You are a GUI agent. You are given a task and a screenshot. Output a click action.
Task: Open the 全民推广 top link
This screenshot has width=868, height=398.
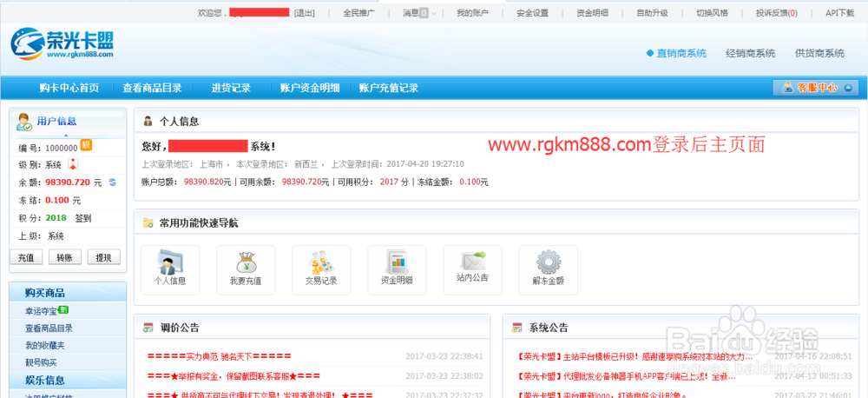pyautogui.click(x=358, y=13)
